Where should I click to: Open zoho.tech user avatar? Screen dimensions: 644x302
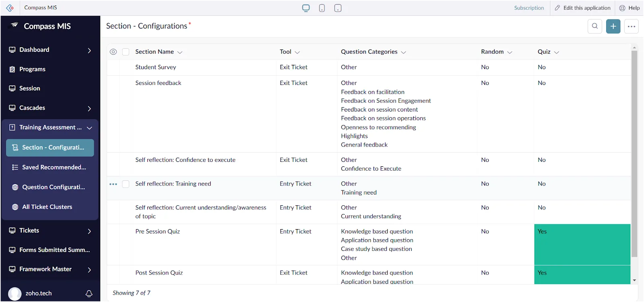click(x=15, y=294)
